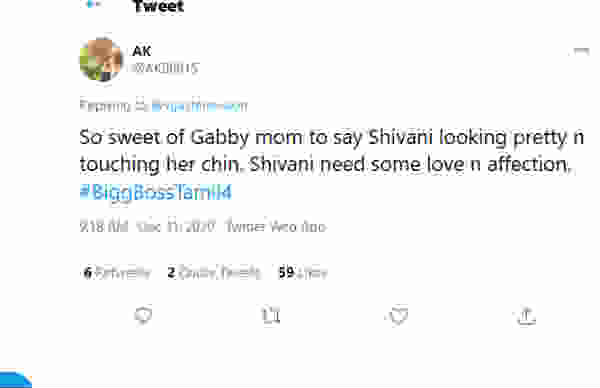
Task: View the 2 Quote Tweets list
Action: click(x=214, y=272)
